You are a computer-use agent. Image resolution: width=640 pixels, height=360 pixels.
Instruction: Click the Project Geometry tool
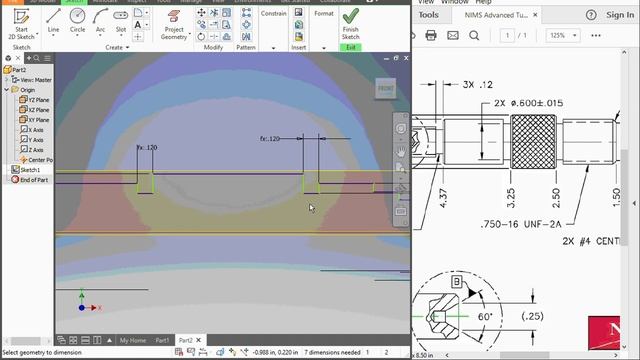click(x=174, y=24)
